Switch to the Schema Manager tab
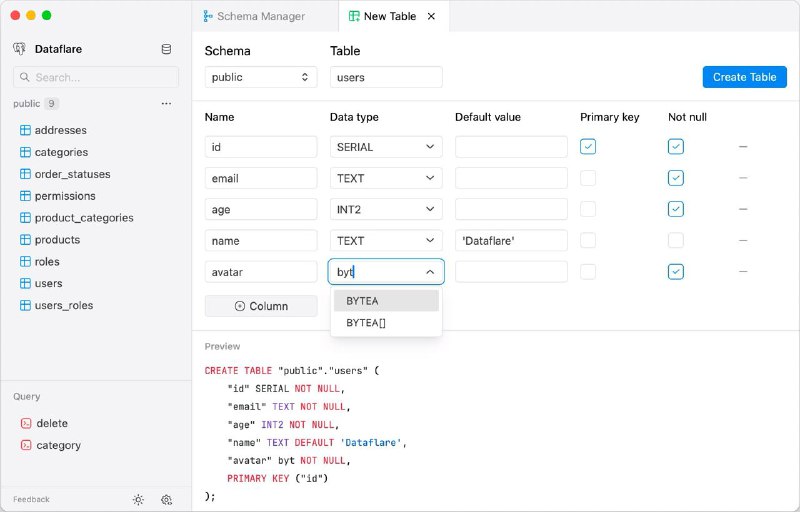Screen dimensions: 800x512 point(253,16)
